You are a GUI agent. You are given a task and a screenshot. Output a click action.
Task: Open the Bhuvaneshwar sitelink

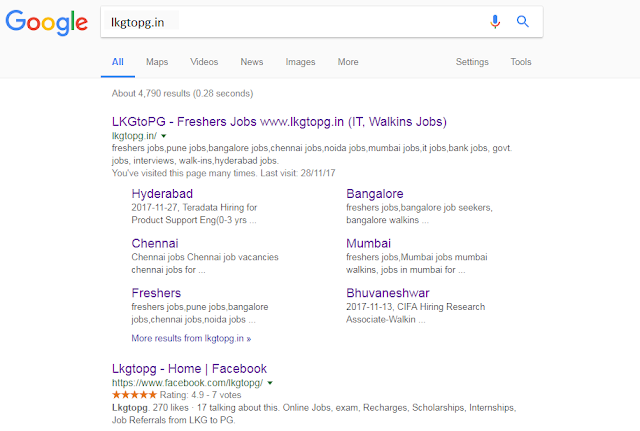click(388, 293)
